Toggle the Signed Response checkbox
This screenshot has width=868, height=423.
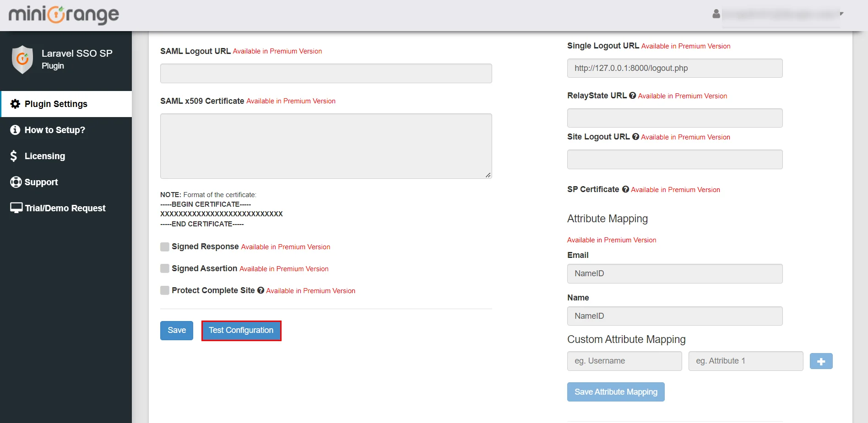click(165, 247)
